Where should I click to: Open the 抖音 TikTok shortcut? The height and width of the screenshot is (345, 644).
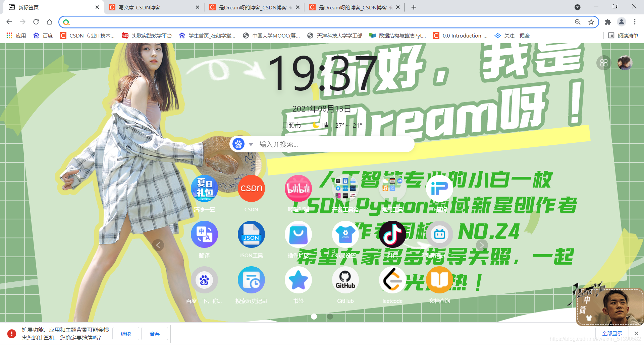(392, 234)
